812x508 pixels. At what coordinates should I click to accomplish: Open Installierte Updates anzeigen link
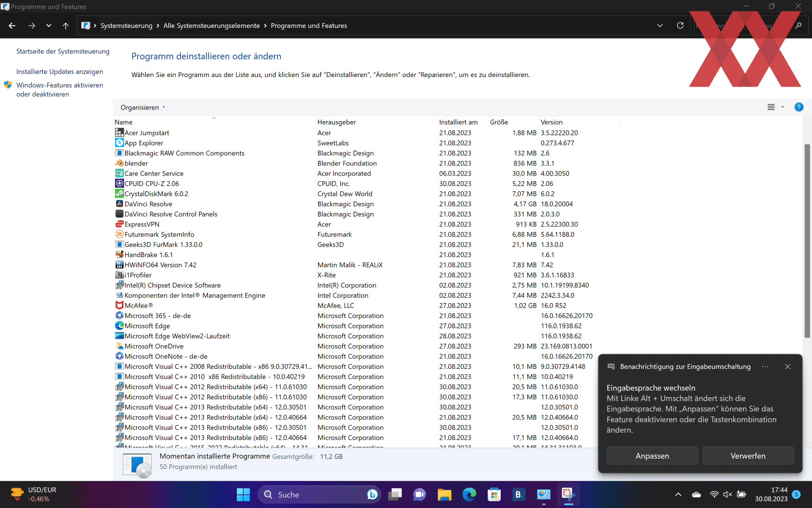coord(60,72)
